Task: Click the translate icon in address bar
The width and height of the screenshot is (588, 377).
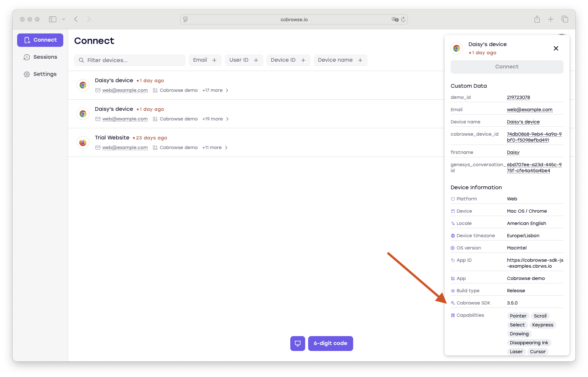Action: (x=395, y=19)
